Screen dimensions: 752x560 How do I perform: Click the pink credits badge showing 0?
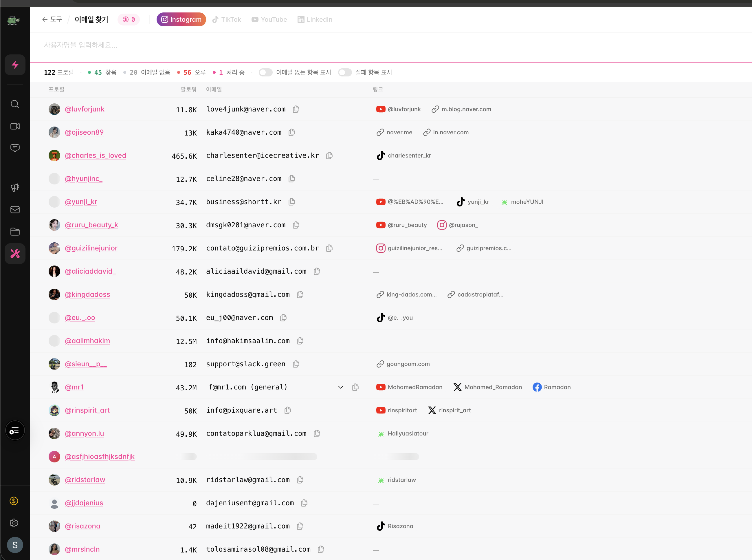coord(129,19)
